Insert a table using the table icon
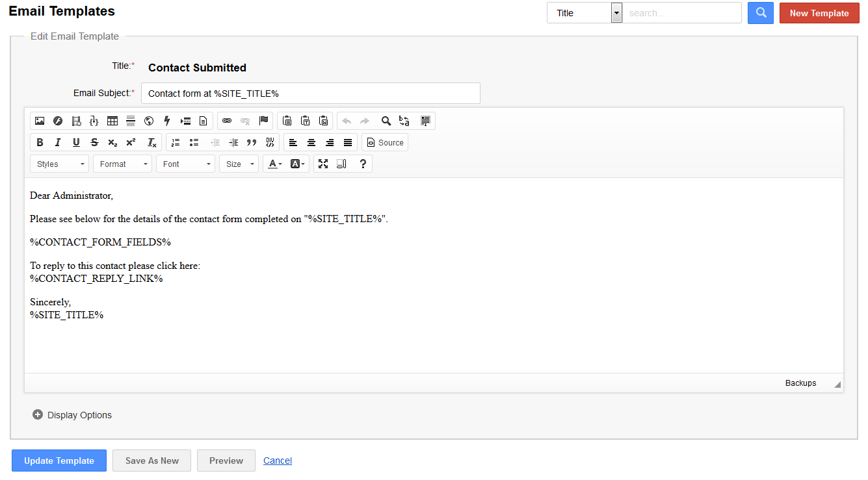 tap(112, 121)
